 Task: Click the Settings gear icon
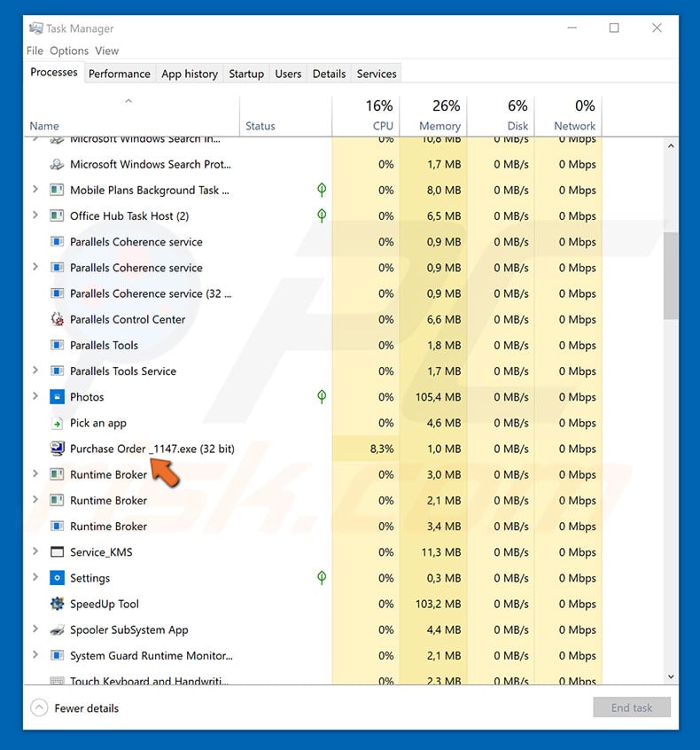point(57,578)
